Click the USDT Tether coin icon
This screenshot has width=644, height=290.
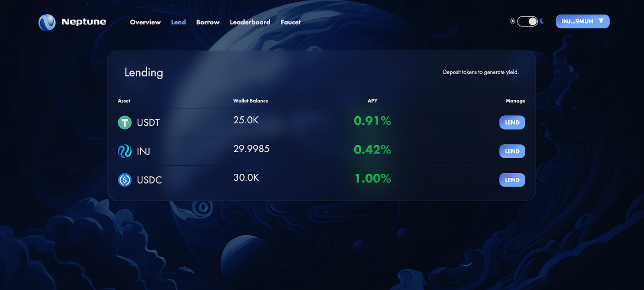tap(125, 122)
